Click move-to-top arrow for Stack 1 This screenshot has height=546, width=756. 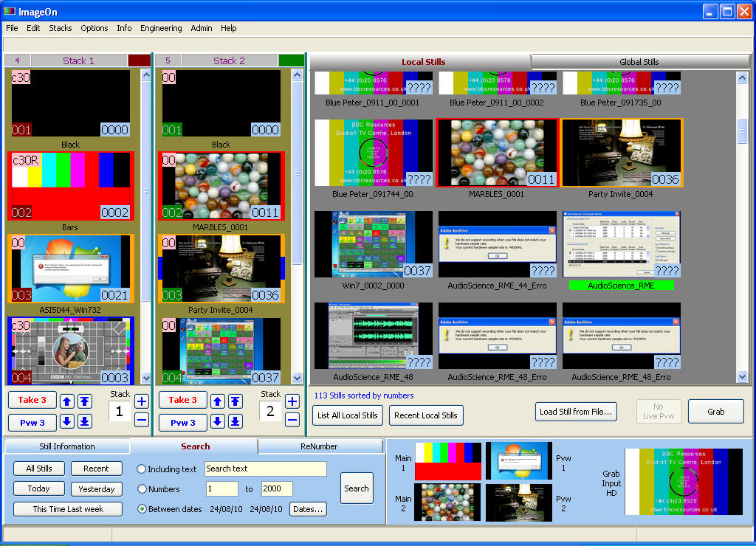85,401
